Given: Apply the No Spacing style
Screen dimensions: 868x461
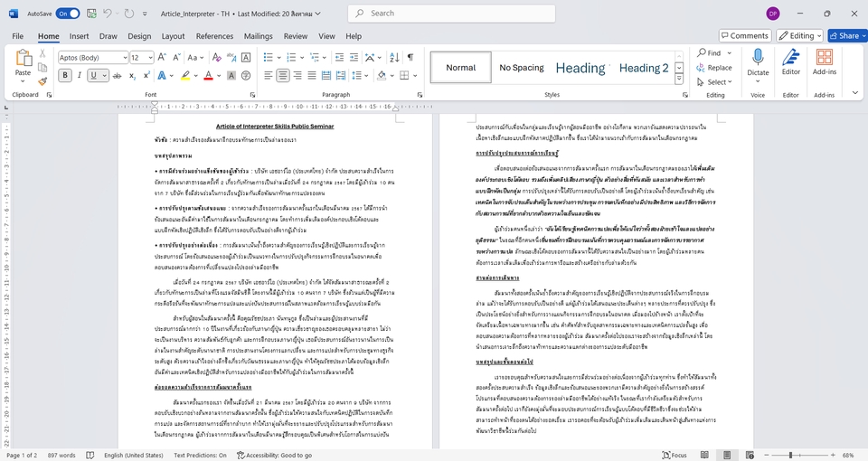Looking at the screenshot, I should click(521, 68).
